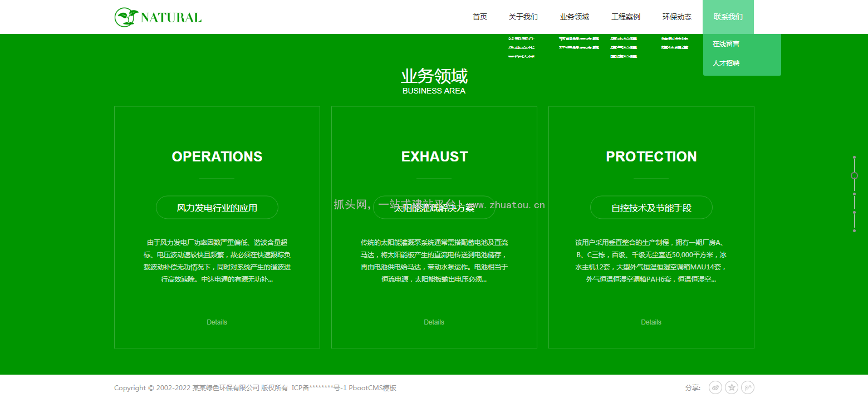
Task: Click the ICP备 registration number link
Action: [x=320, y=388]
